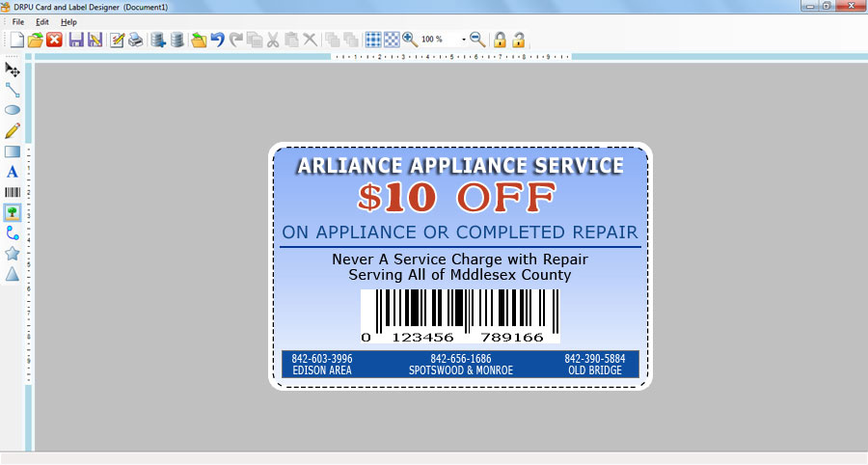The height and width of the screenshot is (465, 868).
Task: Toggle the blue grid display icon
Action: tap(373, 40)
